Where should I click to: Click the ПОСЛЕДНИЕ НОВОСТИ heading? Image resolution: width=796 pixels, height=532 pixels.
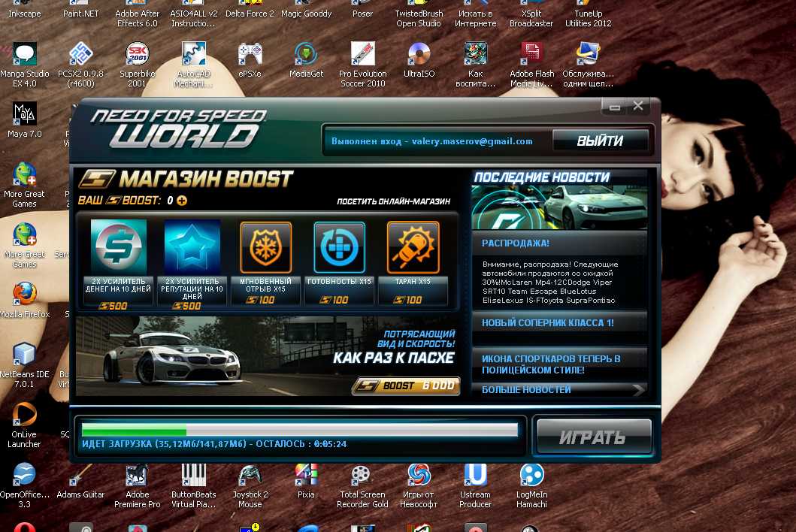pos(542,177)
